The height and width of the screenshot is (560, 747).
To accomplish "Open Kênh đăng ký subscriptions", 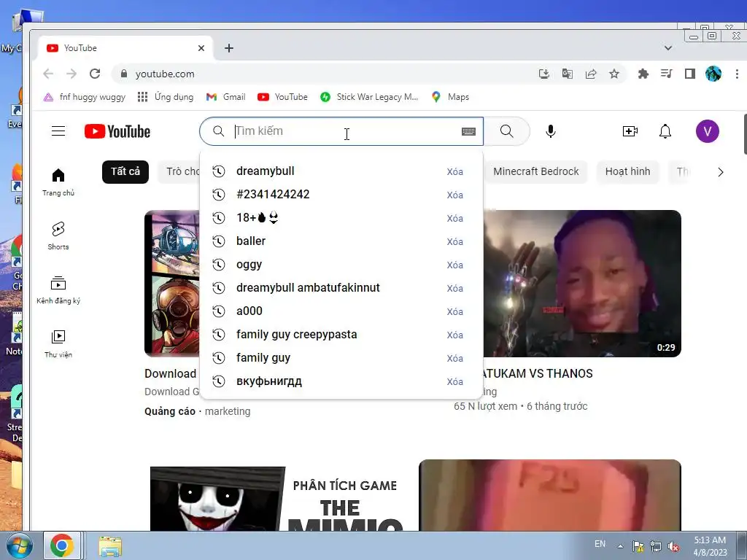I will 58,290.
